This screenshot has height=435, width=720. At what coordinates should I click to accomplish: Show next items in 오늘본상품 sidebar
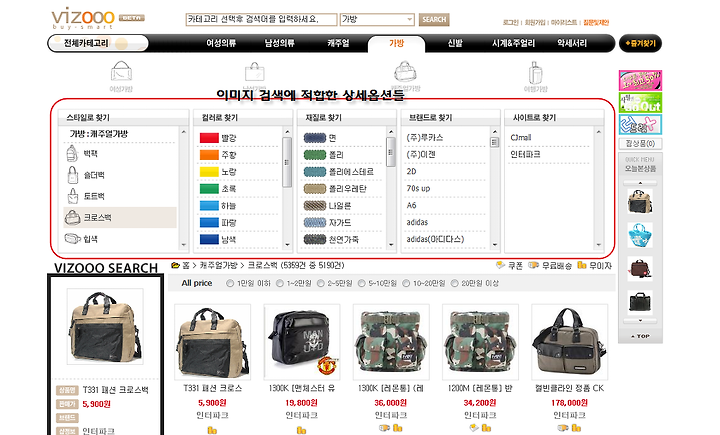coord(640,321)
